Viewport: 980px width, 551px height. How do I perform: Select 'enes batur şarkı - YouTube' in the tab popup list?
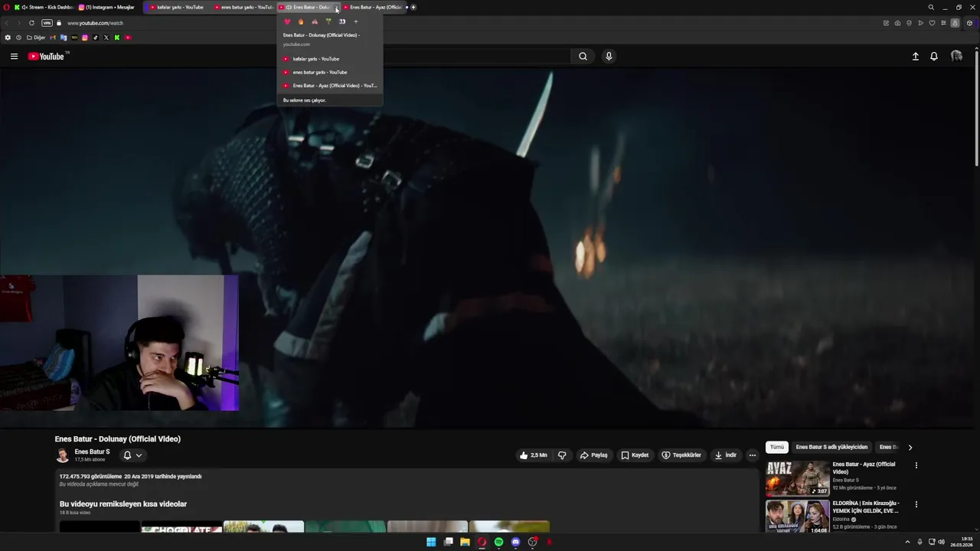329,72
